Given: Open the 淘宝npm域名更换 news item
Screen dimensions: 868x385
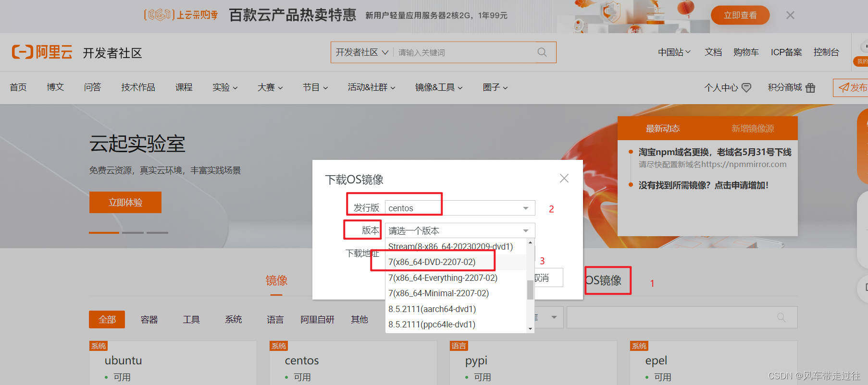Looking at the screenshot, I should (x=715, y=152).
